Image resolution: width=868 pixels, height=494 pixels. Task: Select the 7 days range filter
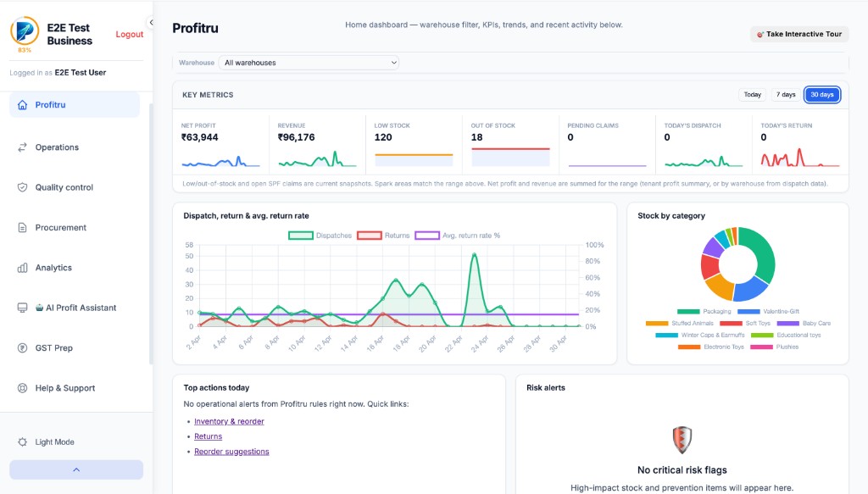[x=786, y=95]
